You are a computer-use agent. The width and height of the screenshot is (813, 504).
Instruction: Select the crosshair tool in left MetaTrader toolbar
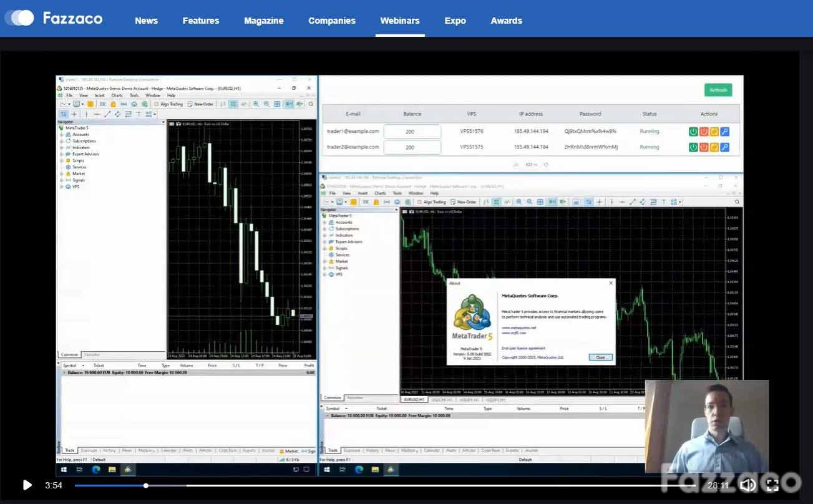(x=74, y=114)
